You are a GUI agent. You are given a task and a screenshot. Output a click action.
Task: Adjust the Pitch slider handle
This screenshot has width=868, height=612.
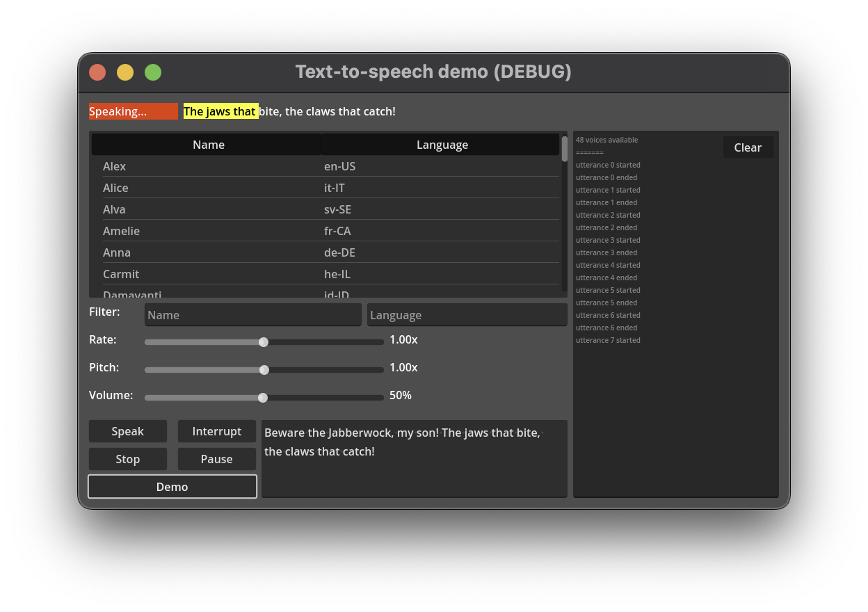tap(263, 369)
